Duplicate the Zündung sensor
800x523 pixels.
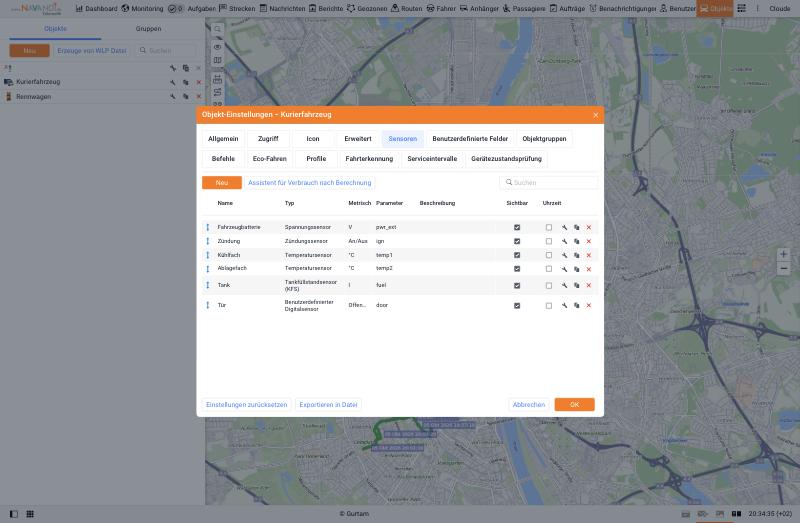577,241
